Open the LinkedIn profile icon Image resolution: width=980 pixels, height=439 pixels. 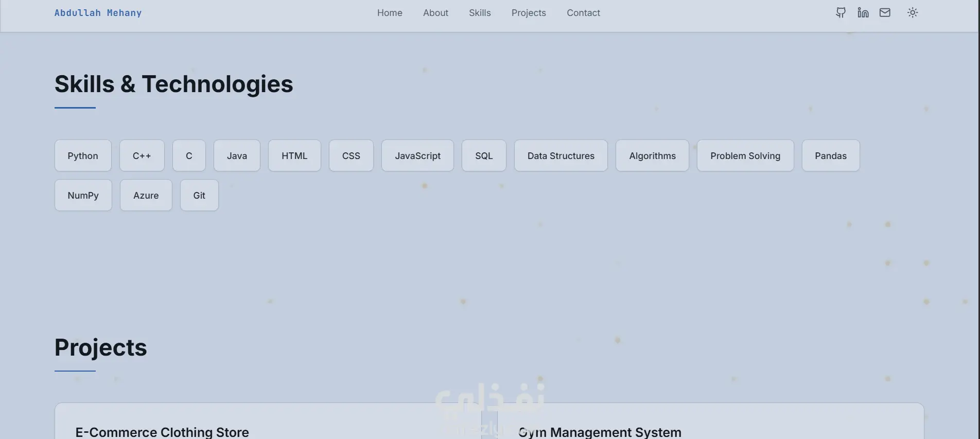tap(863, 13)
